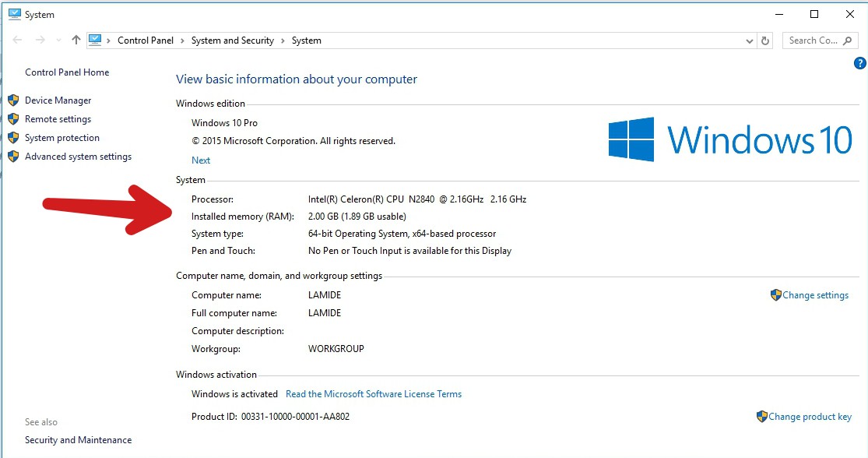Expand the chevron after System and Security

tap(283, 41)
